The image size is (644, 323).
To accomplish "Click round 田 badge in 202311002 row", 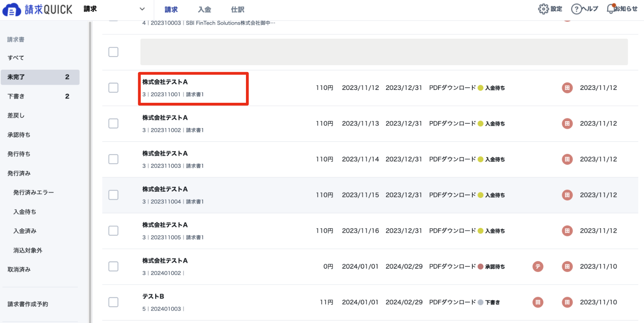I will 567,123.
